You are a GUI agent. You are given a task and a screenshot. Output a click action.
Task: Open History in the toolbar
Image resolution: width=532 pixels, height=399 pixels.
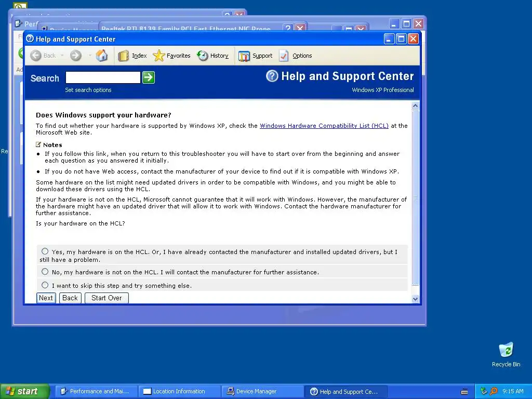(212, 56)
